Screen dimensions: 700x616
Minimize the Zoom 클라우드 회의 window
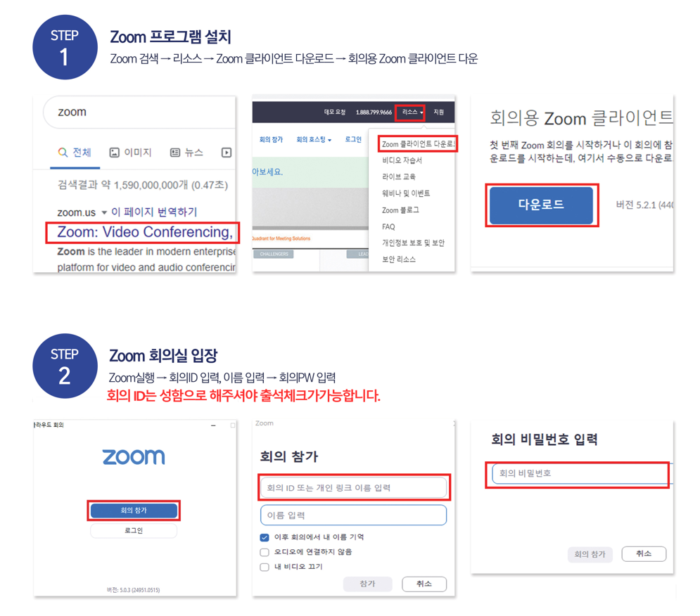(x=213, y=426)
